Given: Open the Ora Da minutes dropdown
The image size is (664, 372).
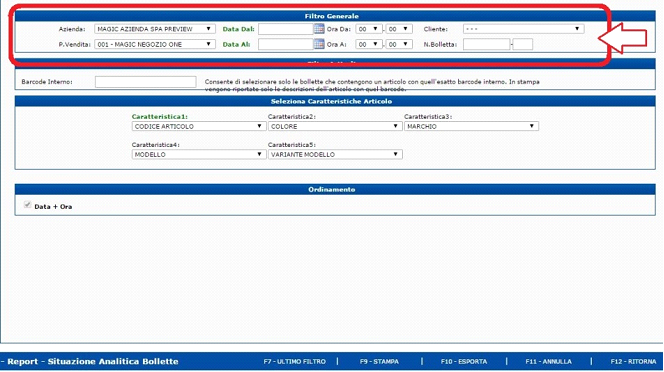Looking at the screenshot, I should 399,29.
